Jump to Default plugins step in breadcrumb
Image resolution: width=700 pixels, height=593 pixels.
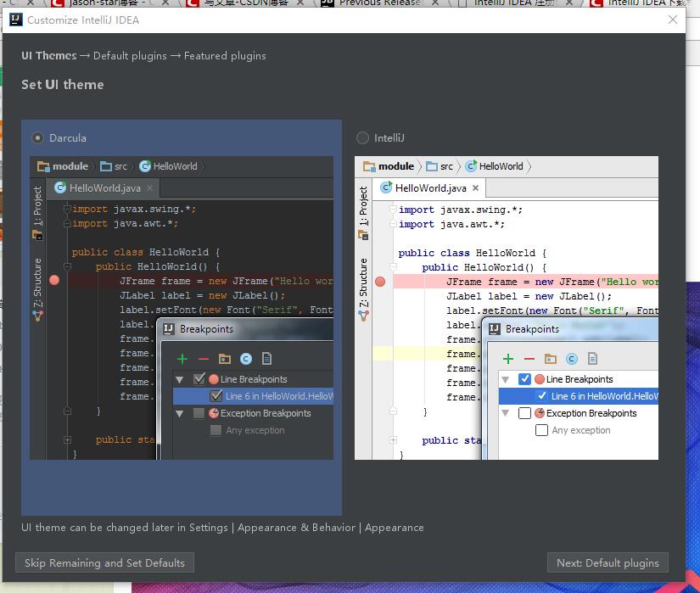[130, 56]
